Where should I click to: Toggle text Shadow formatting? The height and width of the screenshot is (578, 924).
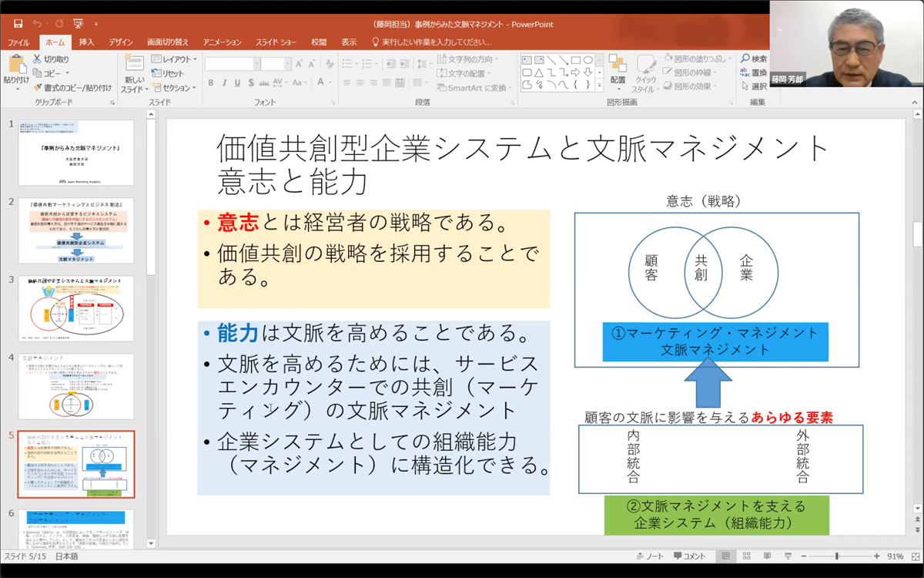250,82
